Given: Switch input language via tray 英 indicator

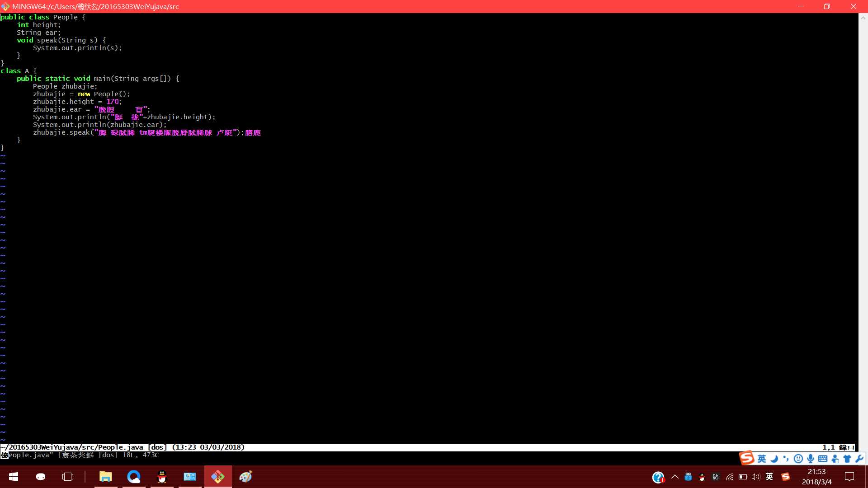Looking at the screenshot, I should (769, 477).
